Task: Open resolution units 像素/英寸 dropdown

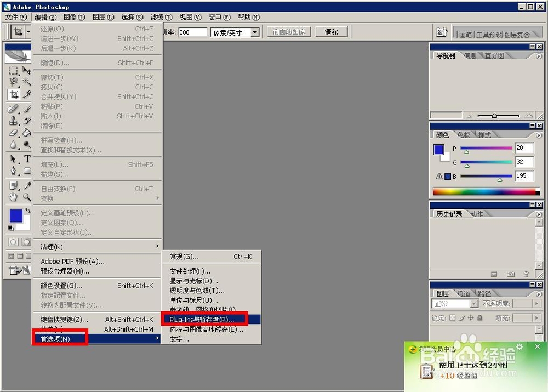Action: click(255, 32)
